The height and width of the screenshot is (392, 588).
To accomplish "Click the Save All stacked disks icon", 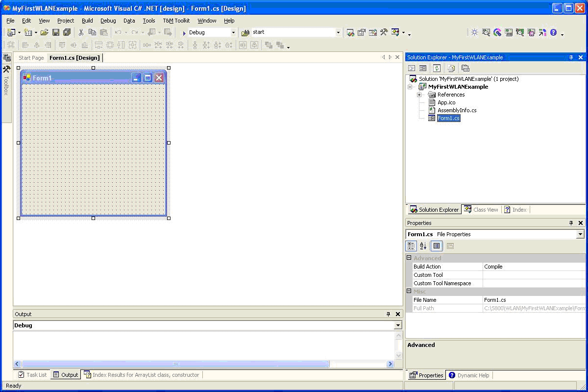I will click(x=67, y=32).
